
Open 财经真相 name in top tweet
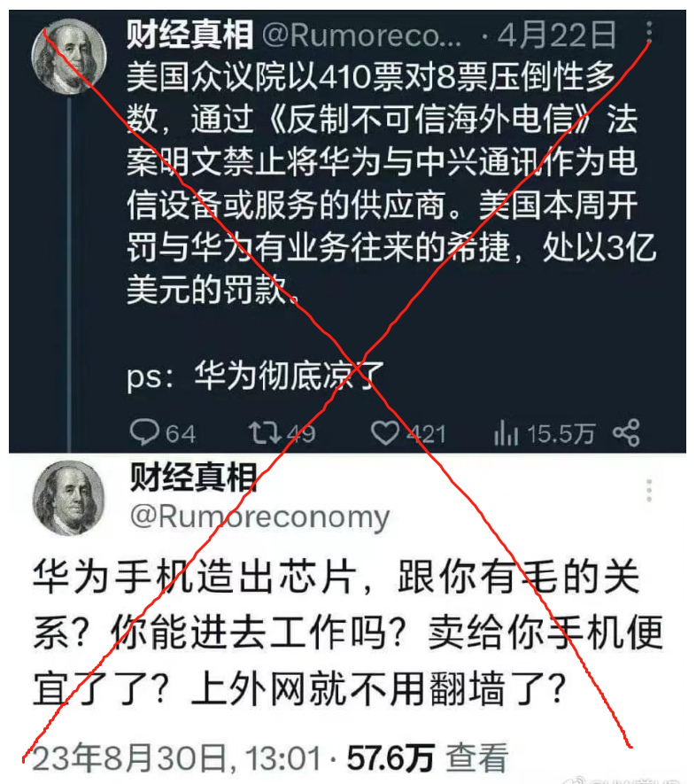[x=189, y=35]
